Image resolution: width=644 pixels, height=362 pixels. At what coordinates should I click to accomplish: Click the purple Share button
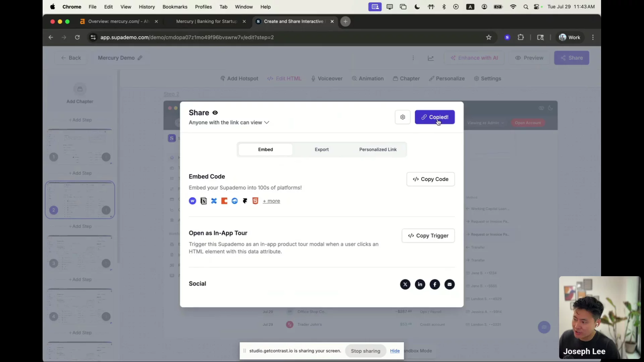coord(572,58)
